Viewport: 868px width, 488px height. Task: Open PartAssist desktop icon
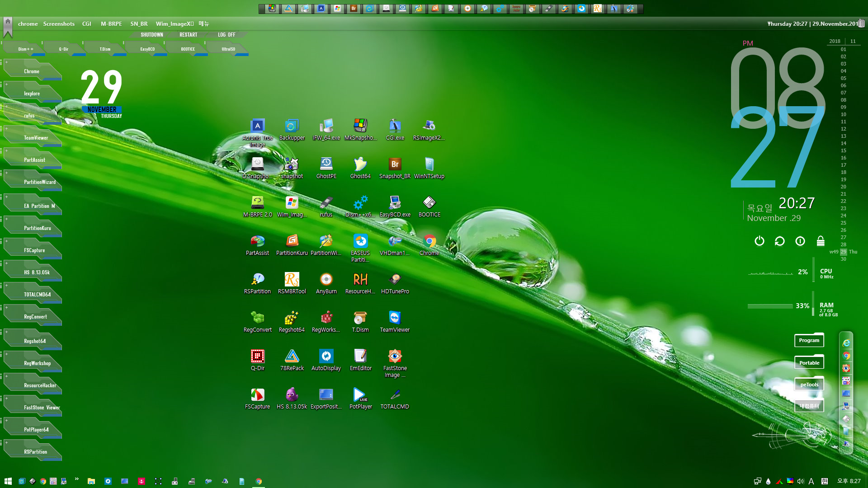coord(257,245)
